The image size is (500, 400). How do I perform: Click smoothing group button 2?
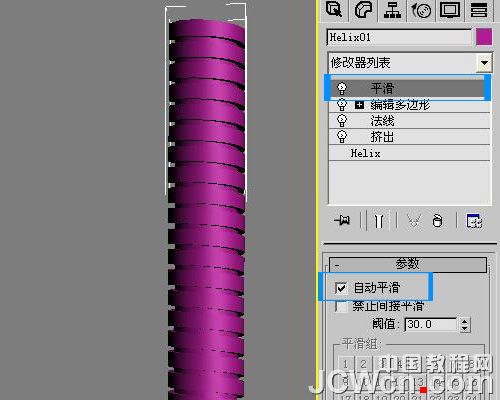363,364
